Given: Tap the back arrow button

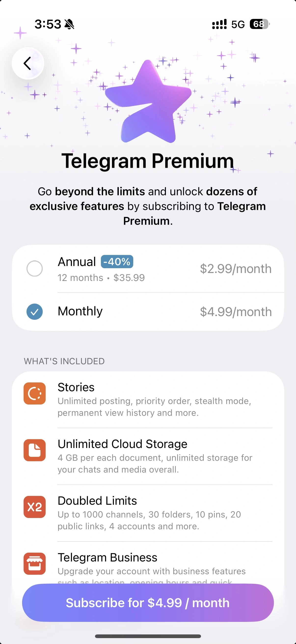Looking at the screenshot, I should 28,63.
